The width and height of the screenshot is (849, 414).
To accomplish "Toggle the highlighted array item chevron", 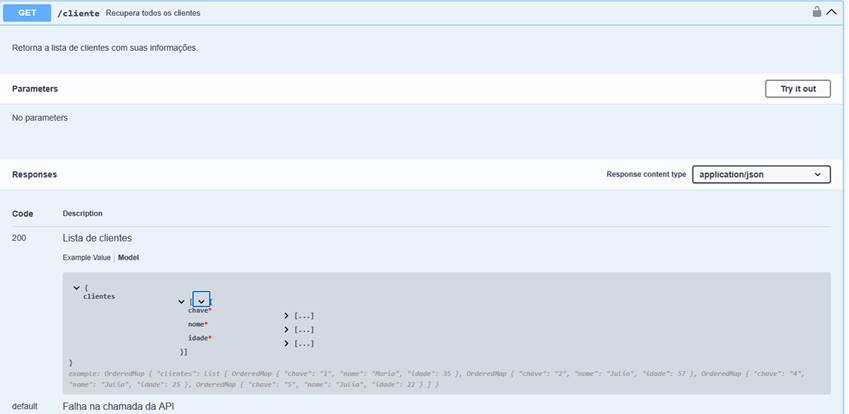I will point(201,300).
